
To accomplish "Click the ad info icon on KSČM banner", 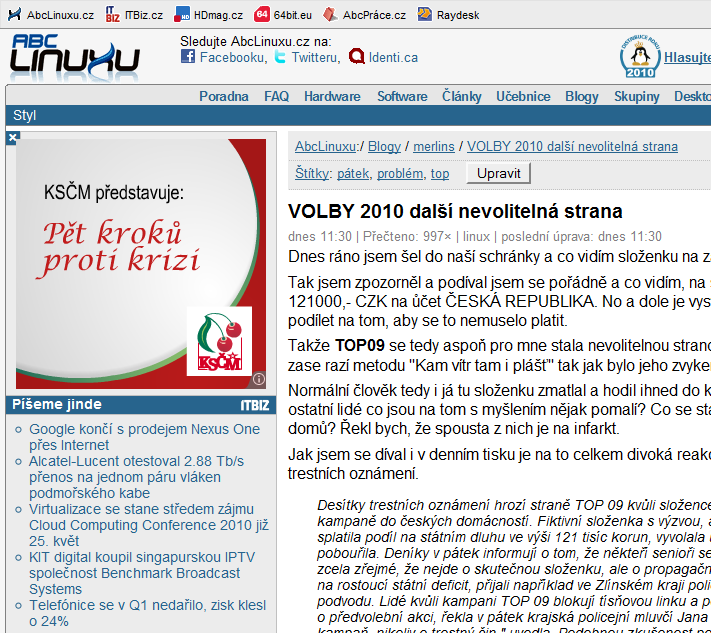I will click(258, 379).
